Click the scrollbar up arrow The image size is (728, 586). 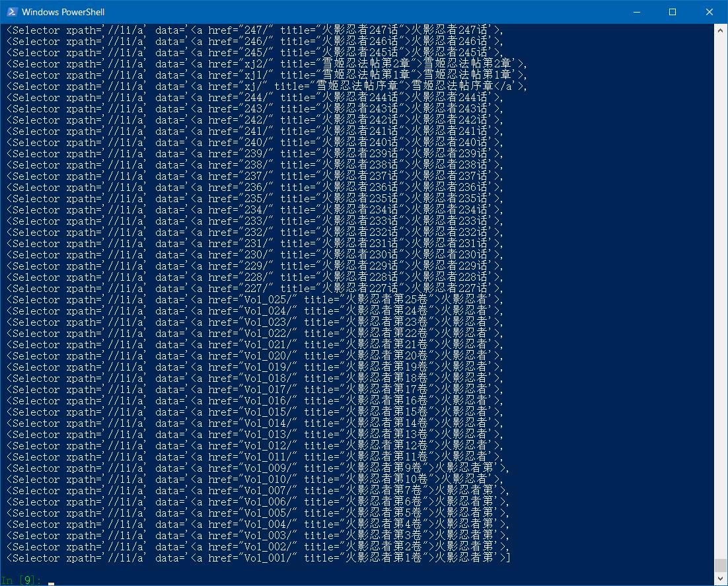coord(720,30)
